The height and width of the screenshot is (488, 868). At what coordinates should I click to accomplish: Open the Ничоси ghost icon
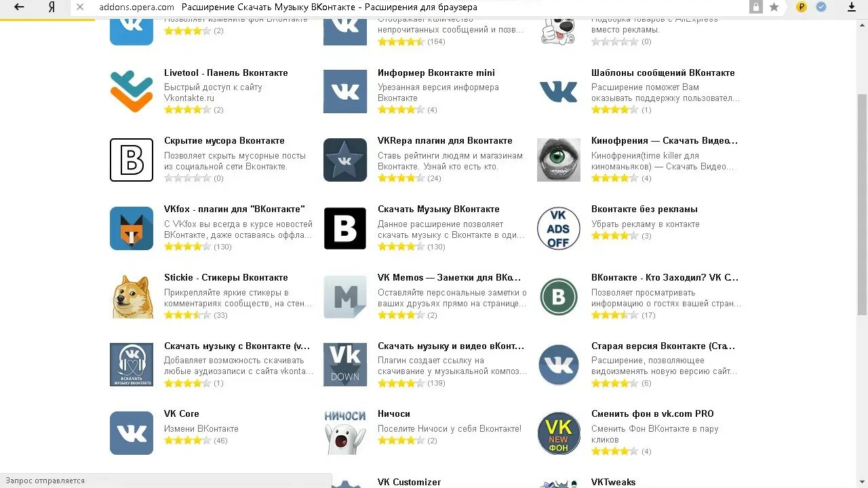click(x=345, y=433)
